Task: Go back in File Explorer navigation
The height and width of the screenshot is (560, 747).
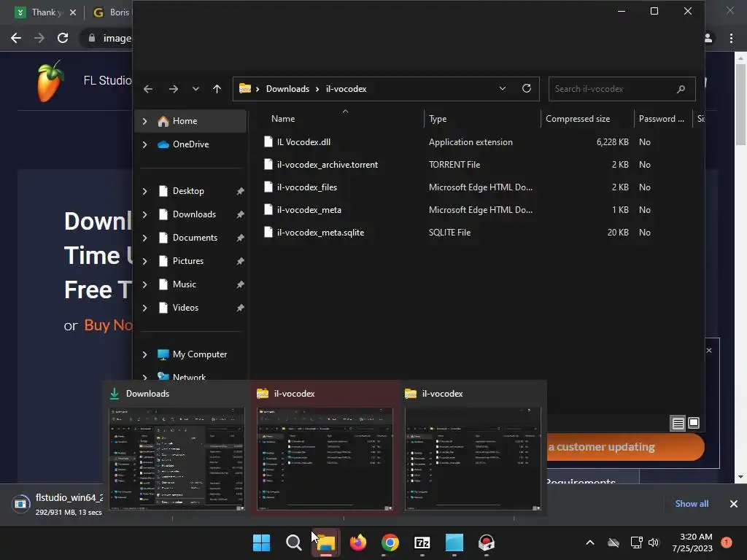Action: click(148, 89)
